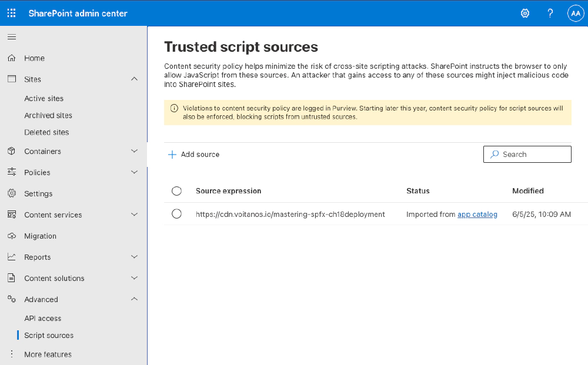588x365 pixels.
Task: Select Script sources in navigation
Action: pos(49,336)
